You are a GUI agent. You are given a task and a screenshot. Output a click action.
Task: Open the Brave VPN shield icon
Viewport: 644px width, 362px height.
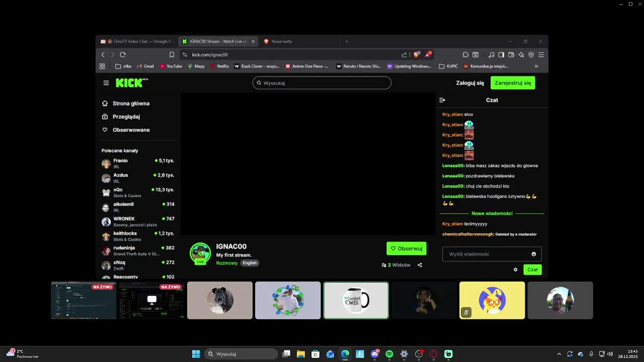[x=531, y=54]
